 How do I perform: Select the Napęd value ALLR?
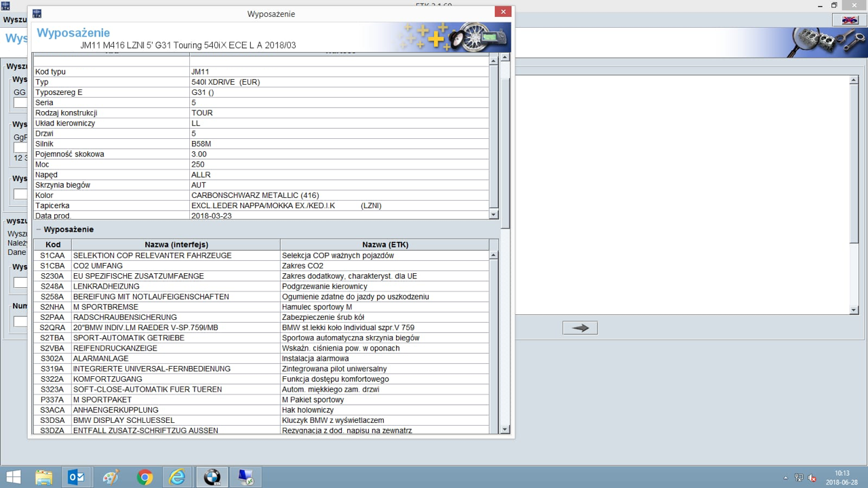click(201, 175)
